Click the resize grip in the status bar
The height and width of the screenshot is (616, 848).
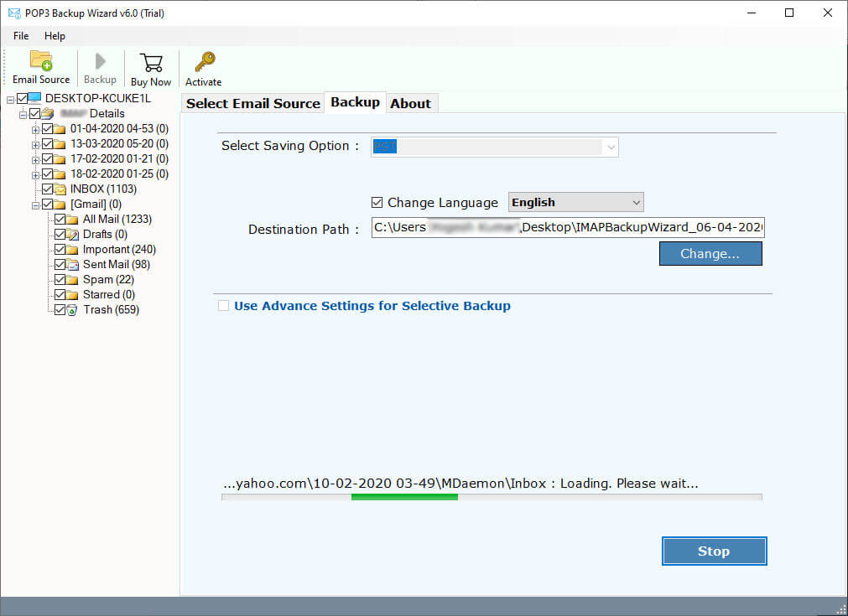click(841, 609)
